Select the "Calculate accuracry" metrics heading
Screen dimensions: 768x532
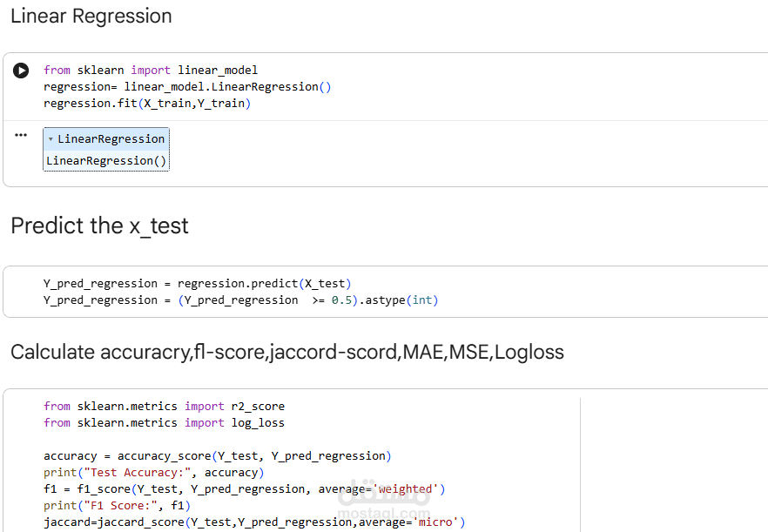[x=287, y=352]
